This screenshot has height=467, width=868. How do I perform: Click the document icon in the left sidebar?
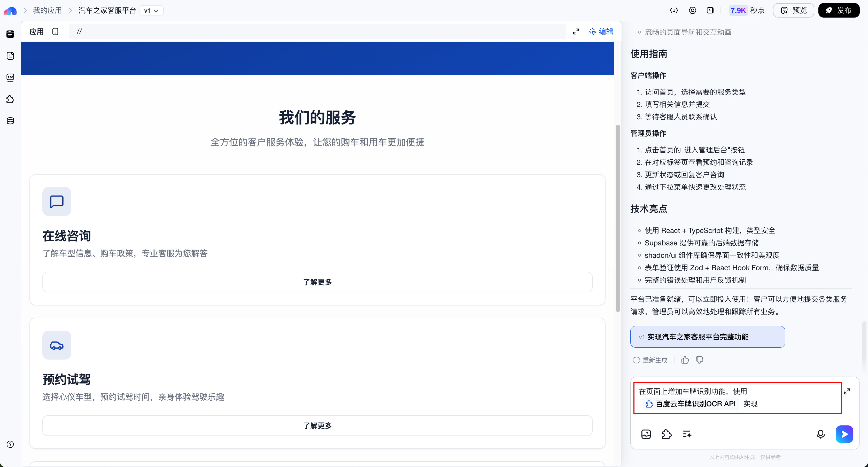coord(10,56)
